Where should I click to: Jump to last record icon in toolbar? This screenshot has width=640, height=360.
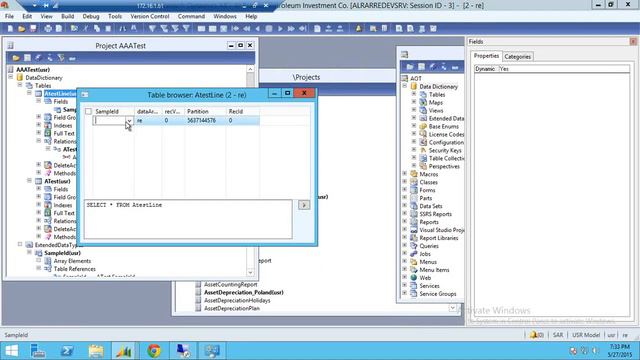(302, 29)
